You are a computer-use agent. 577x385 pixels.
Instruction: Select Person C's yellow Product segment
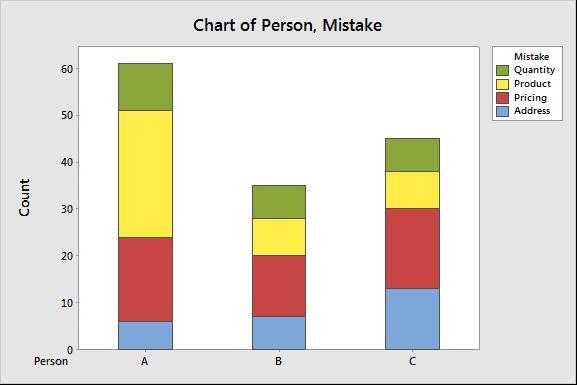tap(413, 190)
